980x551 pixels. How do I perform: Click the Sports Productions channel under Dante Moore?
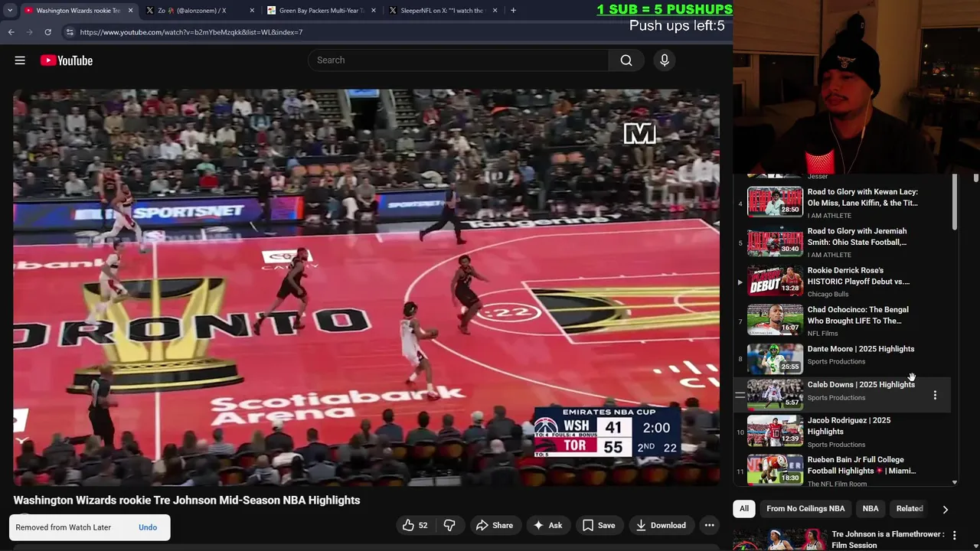pyautogui.click(x=836, y=362)
